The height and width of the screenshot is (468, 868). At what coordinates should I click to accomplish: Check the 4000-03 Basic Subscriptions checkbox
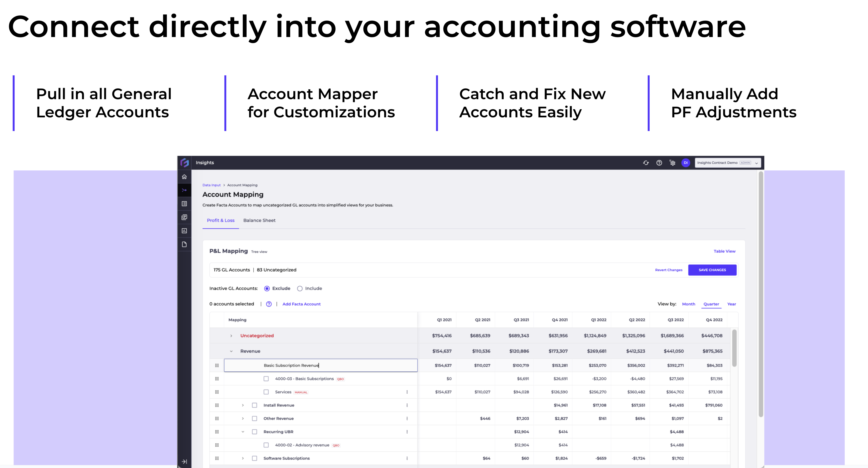(x=266, y=379)
